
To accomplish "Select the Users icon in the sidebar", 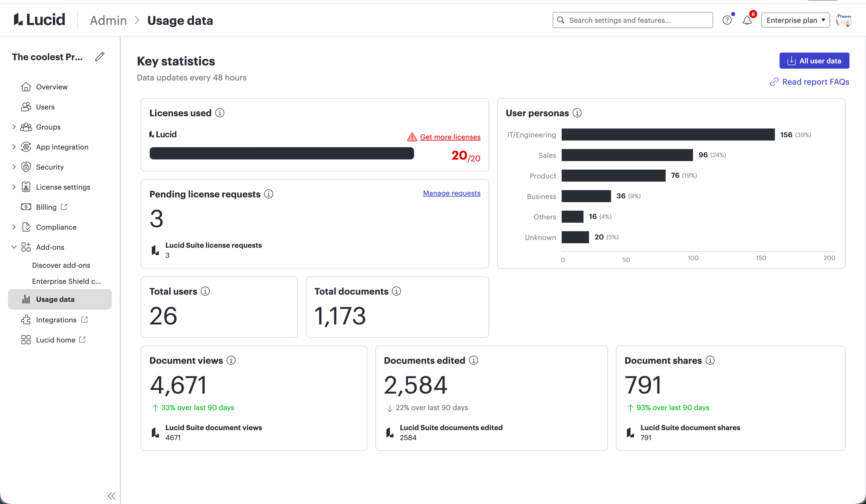I will click(26, 106).
